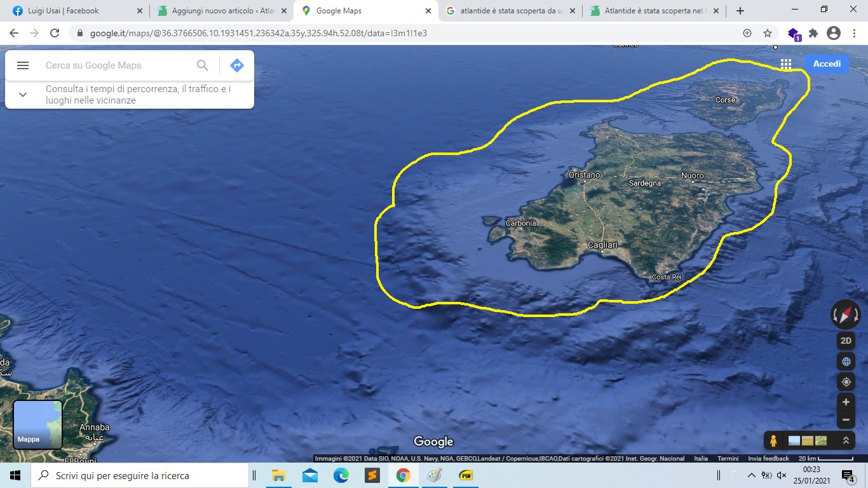868x488 pixels.
Task: Toggle the 20 km scale units
Action: tap(826, 459)
